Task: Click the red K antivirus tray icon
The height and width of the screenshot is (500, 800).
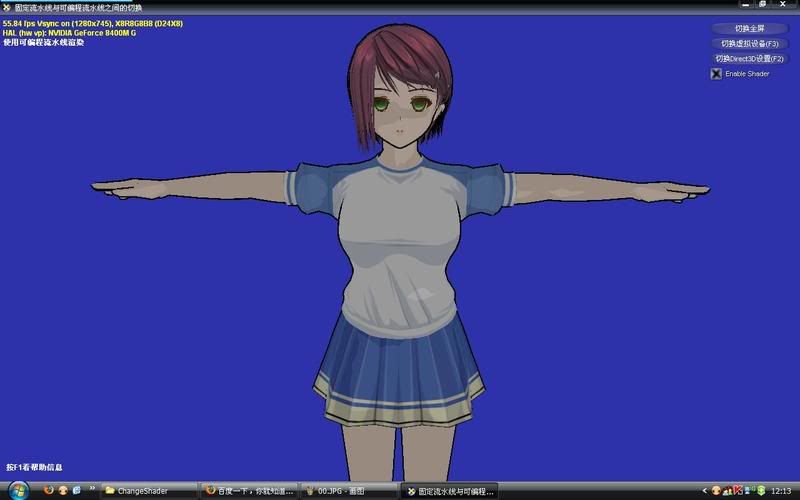Action: pyautogui.click(x=737, y=491)
